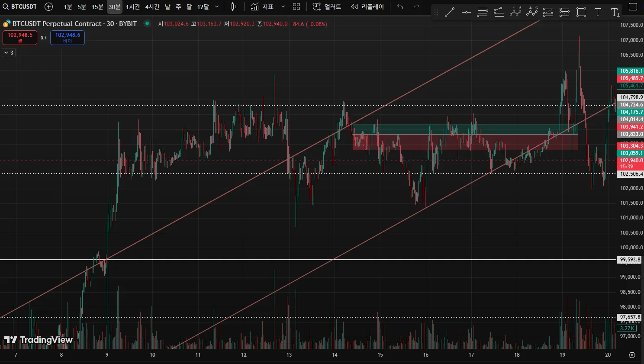Select the trend line drawing tool
Image resolution: width=644 pixels, height=364 pixels.
point(450,12)
